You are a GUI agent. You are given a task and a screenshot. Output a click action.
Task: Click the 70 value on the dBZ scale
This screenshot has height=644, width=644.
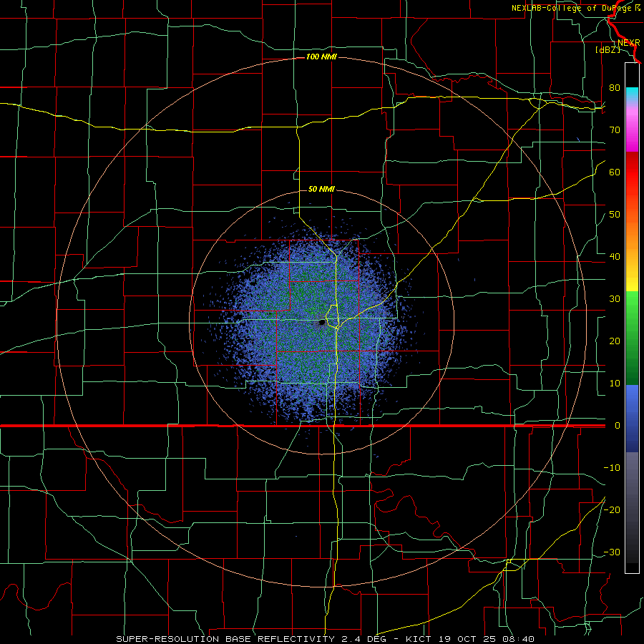click(615, 130)
